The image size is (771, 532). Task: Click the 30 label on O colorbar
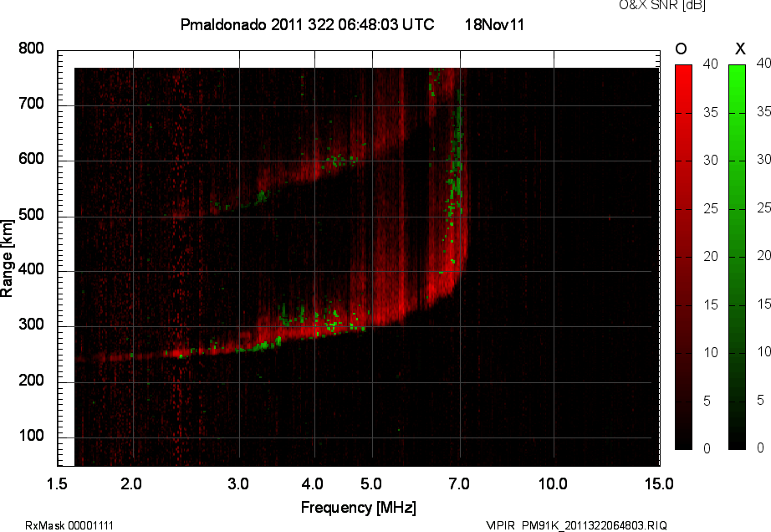click(711, 161)
